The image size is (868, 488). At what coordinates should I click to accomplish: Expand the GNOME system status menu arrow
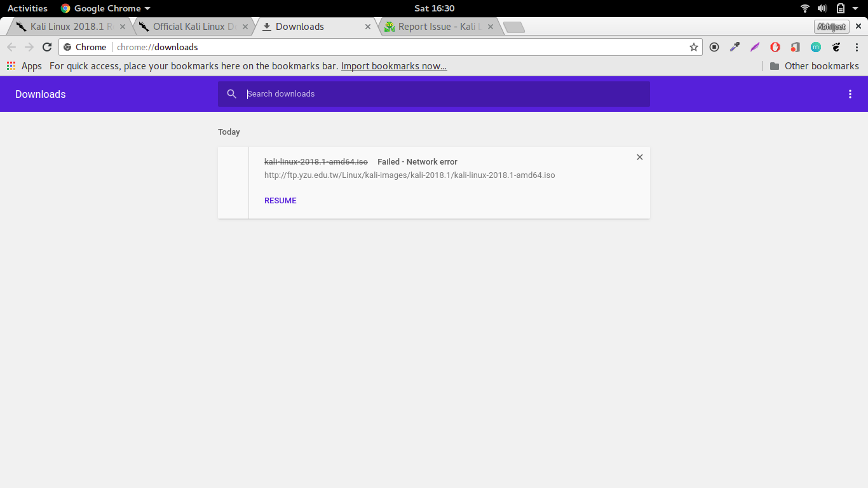click(x=855, y=8)
